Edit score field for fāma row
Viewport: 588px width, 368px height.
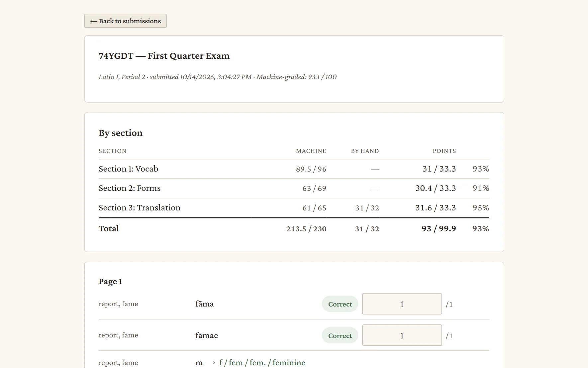[x=402, y=304]
